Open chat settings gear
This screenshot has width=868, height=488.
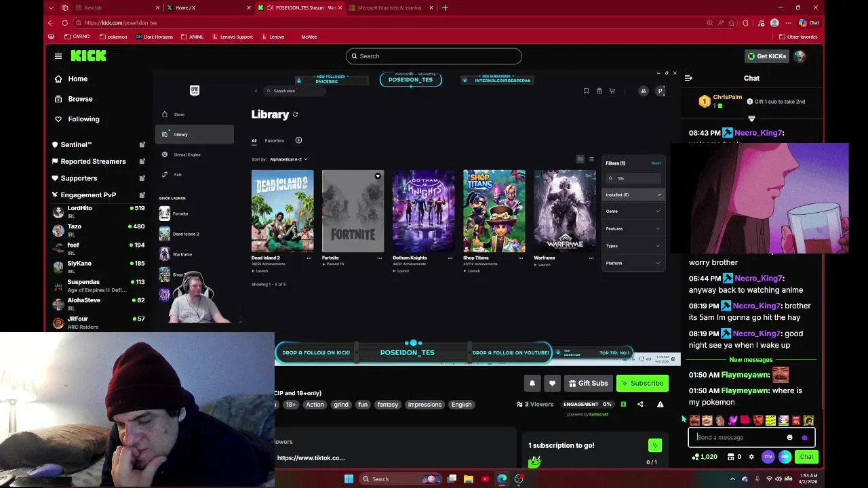point(751,457)
